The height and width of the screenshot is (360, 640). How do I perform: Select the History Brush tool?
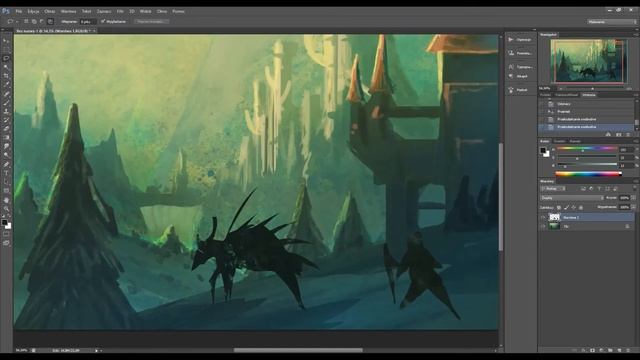tap(6, 120)
